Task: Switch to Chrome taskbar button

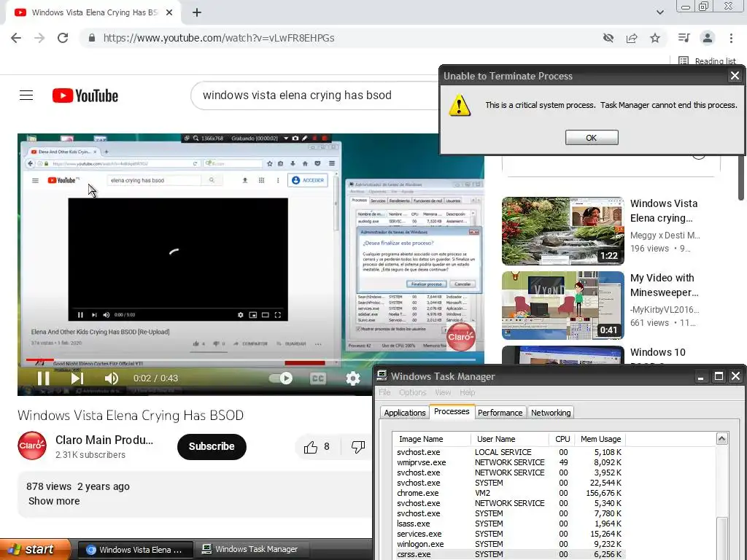Action: [135, 550]
